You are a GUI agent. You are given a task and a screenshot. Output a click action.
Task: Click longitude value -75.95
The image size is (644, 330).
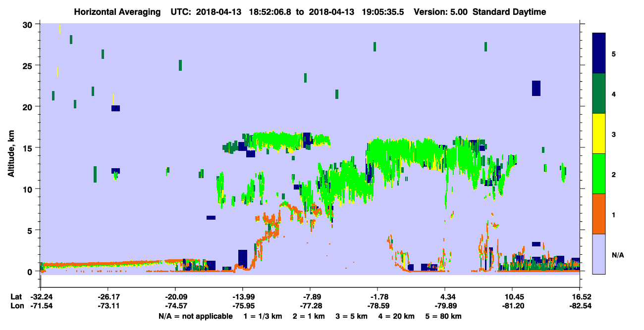pos(242,306)
